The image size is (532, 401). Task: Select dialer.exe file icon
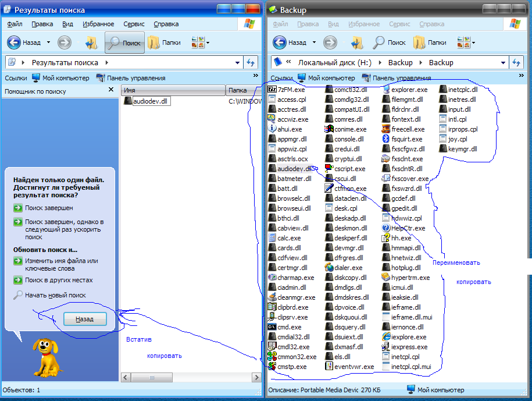click(x=329, y=267)
